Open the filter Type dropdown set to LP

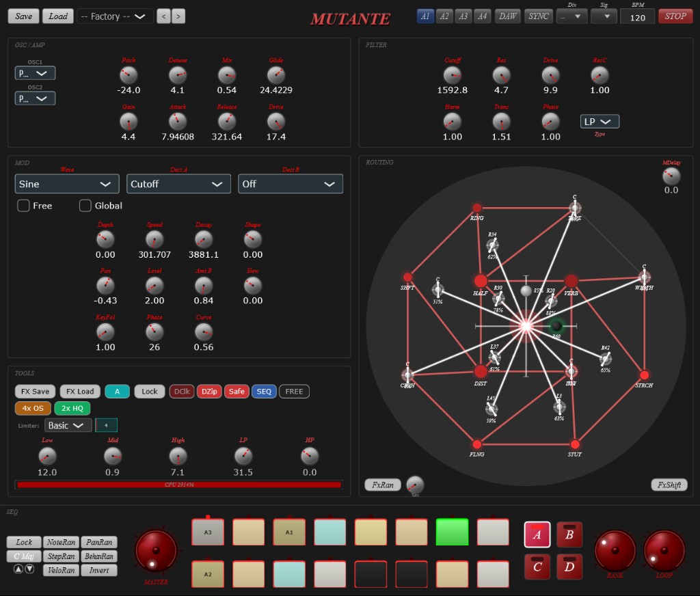click(x=600, y=121)
